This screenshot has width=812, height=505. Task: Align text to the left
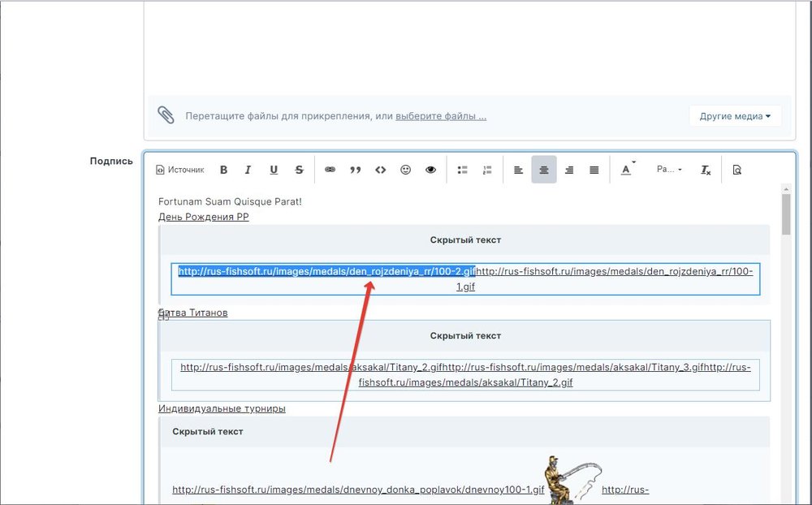coord(519,170)
